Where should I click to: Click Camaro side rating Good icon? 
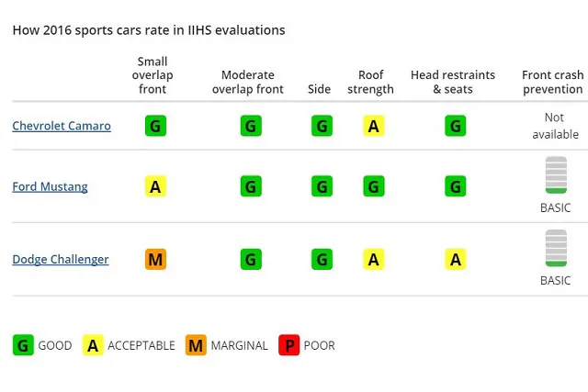click(322, 126)
